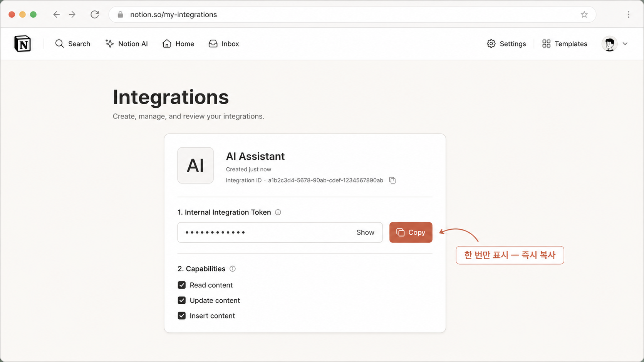Uncheck the Insert content checkbox
Viewport: 644px width, 362px height.
coord(182,316)
